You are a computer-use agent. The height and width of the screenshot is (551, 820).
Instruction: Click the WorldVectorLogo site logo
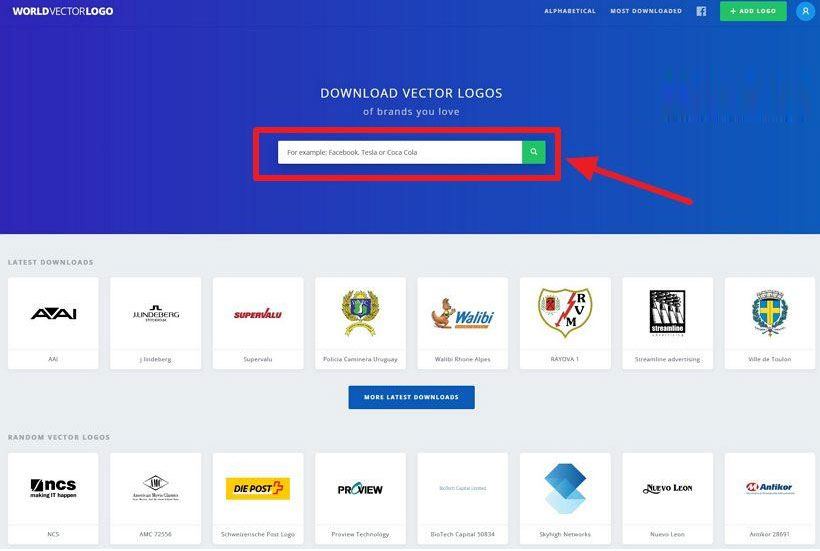[63, 12]
